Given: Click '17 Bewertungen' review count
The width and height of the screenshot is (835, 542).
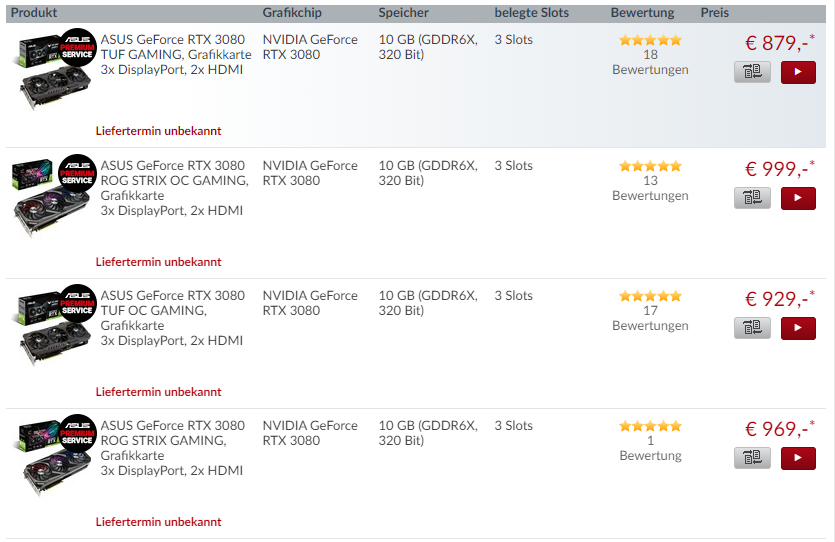Looking at the screenshot, I should point(650,318).
